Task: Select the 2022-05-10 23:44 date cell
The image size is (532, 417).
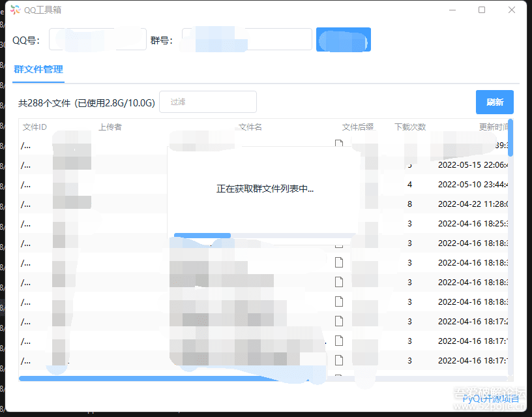Action: [x=473, y=185]
